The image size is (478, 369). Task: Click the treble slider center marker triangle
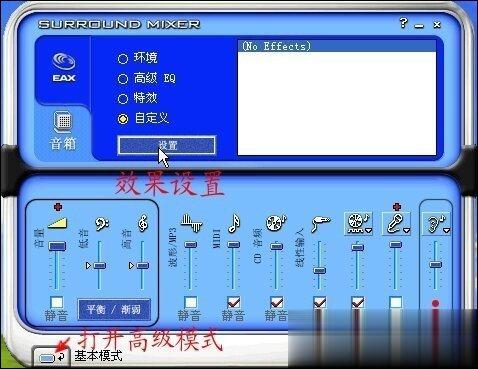coord(131,265)
